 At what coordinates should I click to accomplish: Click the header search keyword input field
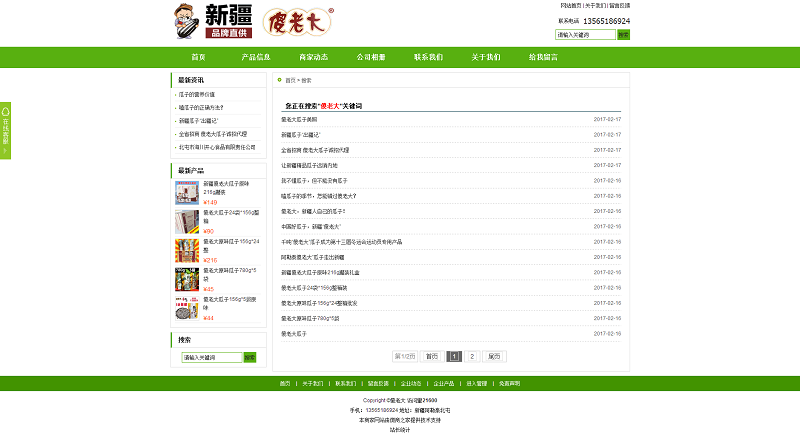585,34
